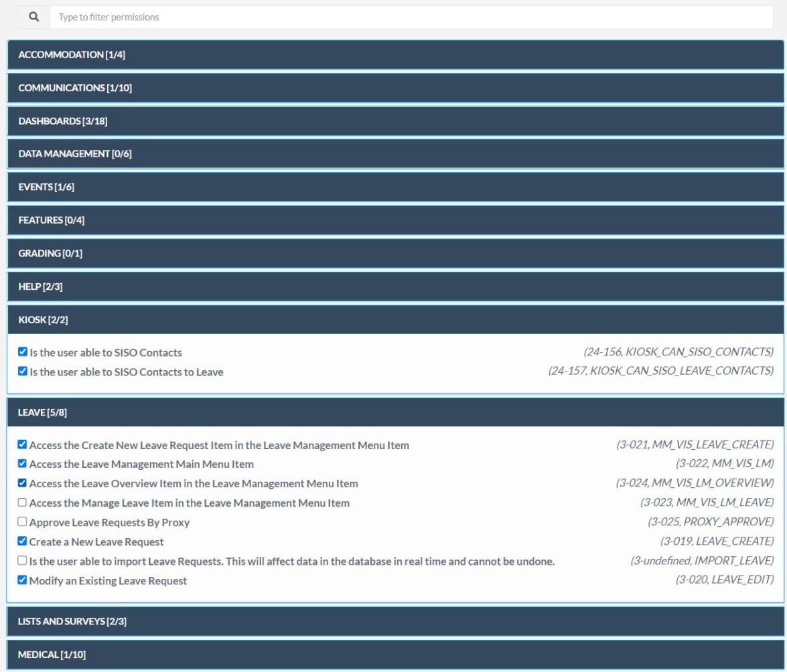Click the '(3-019, LEAVE_CREATE)' code text
This screenshot has height=672, width=787.
click(717, 541)
